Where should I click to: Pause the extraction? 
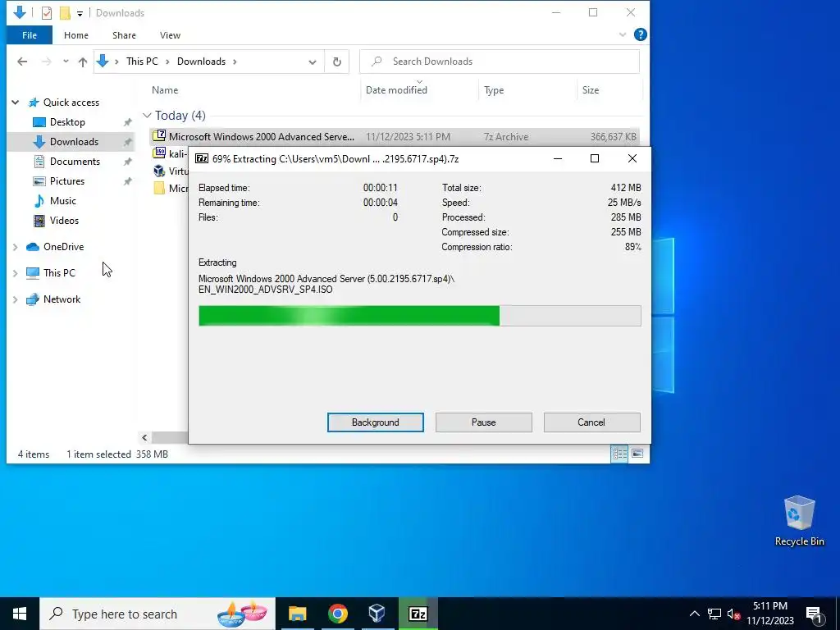pyautogui.click(x=483, y=422)
